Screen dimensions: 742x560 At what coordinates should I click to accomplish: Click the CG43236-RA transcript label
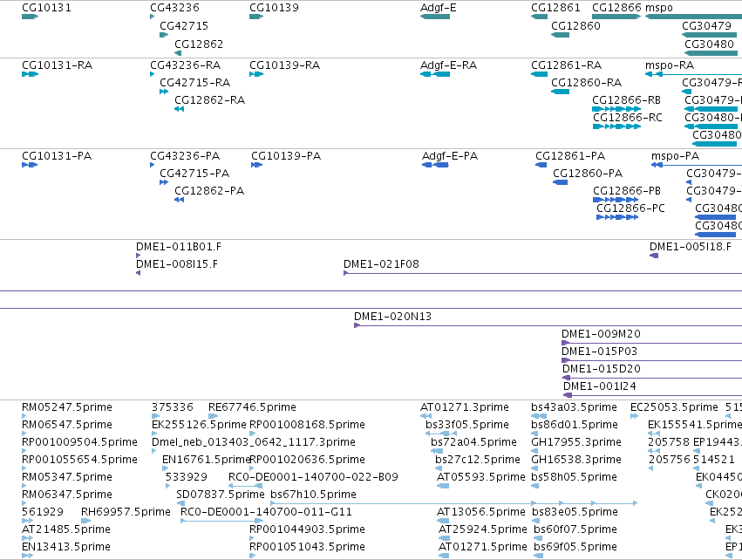186,65
